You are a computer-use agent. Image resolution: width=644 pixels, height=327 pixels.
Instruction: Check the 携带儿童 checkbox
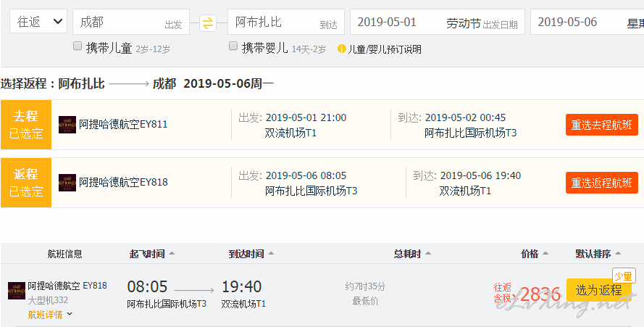78,46
